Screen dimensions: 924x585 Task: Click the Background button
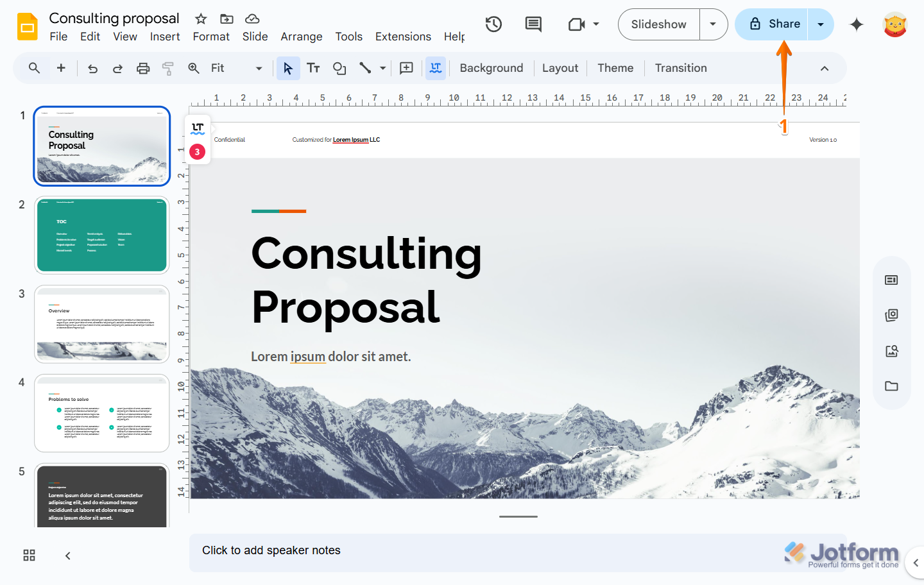pyautogui.click(x=491, y=68)
